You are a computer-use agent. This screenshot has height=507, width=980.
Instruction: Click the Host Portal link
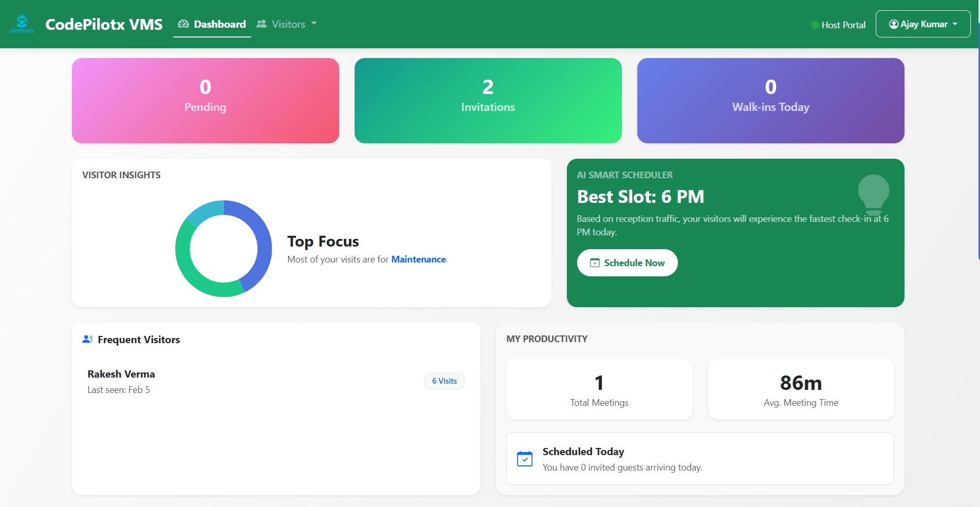pyautogui.click(x=842, y=24)
